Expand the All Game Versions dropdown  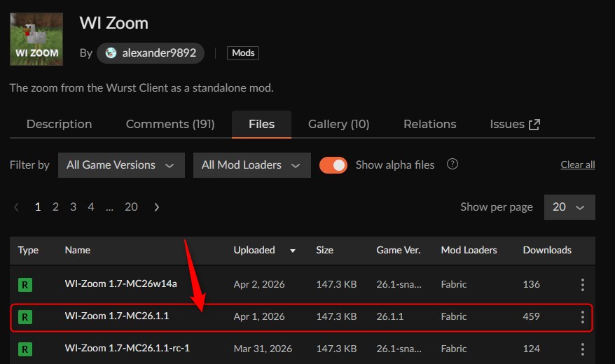[120, 165]
